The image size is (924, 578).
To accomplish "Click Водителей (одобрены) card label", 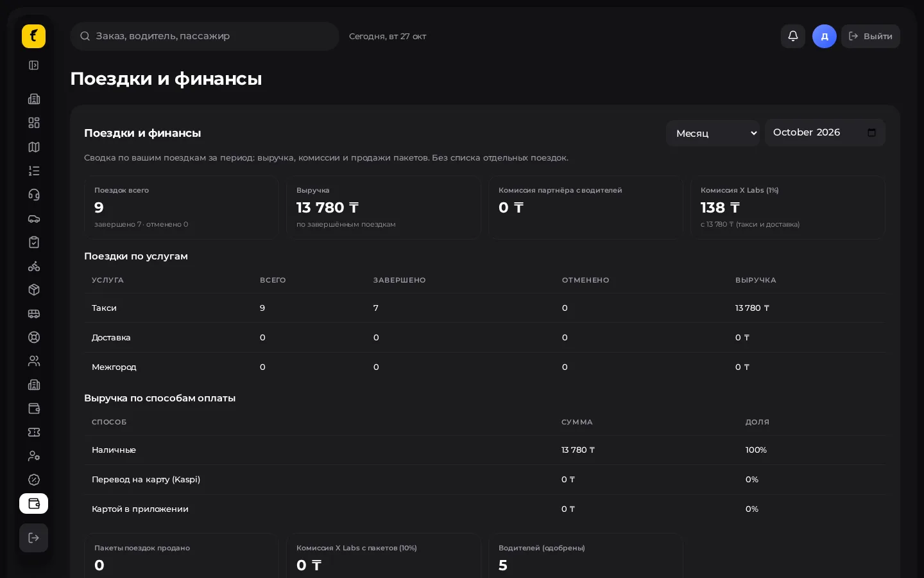I will pos(542,548).
